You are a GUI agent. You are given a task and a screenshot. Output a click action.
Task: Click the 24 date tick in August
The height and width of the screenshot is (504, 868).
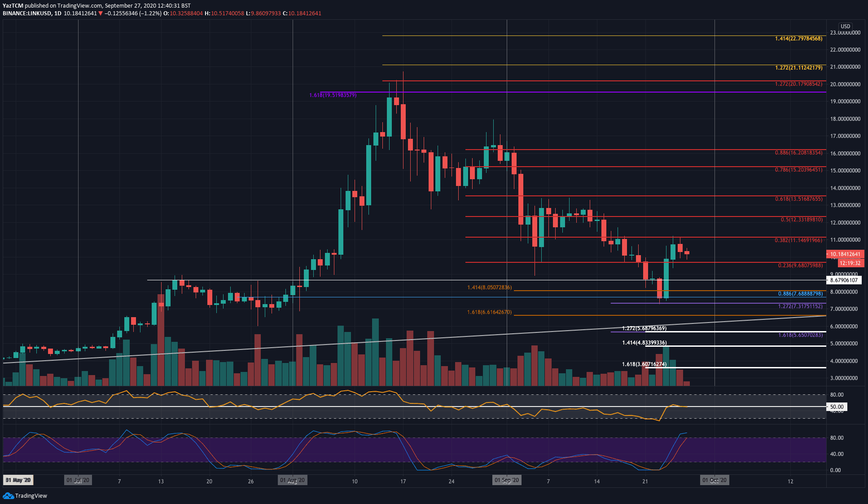pyautogui.click(x=452, y=482)
